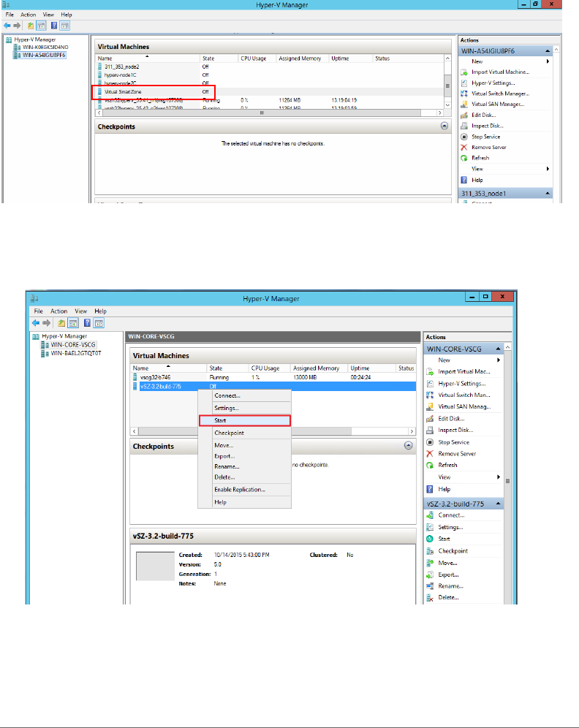Expand View submenu arrow under WIN-CORE-VSCG actions

pos(499,477)
